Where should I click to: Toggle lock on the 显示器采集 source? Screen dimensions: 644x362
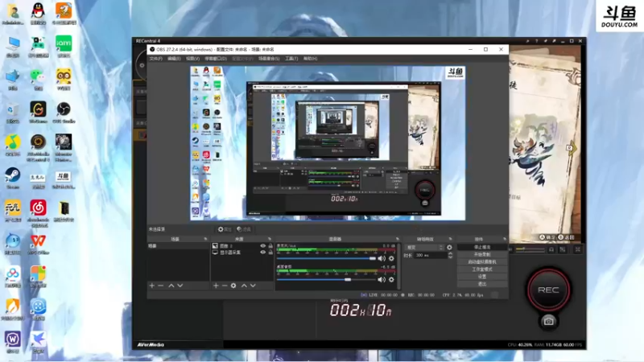click(270, 253)
